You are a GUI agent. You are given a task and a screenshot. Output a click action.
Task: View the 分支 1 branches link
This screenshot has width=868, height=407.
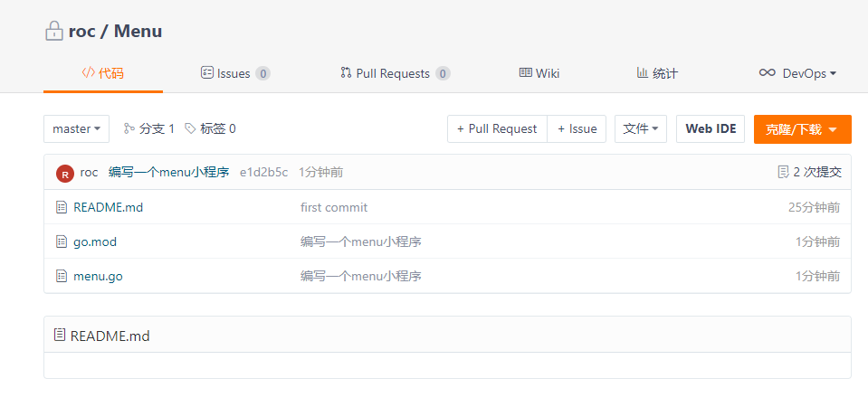(x=149, y=128)
